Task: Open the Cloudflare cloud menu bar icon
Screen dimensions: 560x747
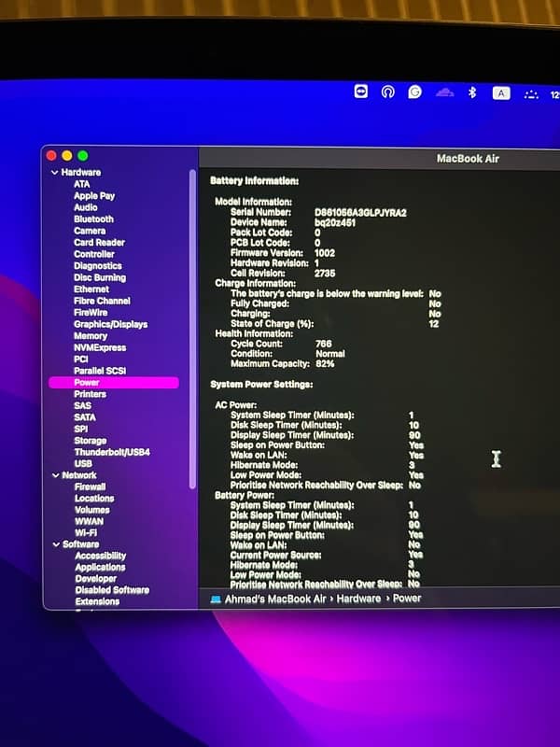Action: (x=444, y=92)
